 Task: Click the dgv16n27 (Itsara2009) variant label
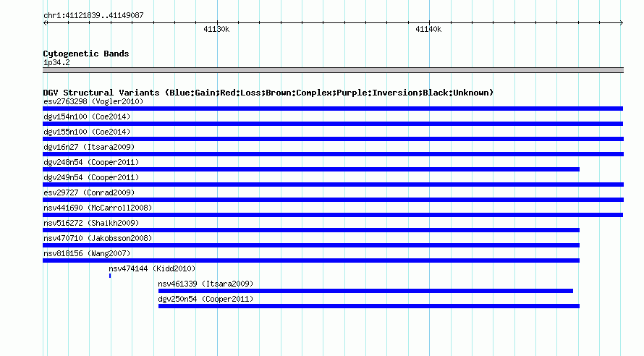click(89, 147)
